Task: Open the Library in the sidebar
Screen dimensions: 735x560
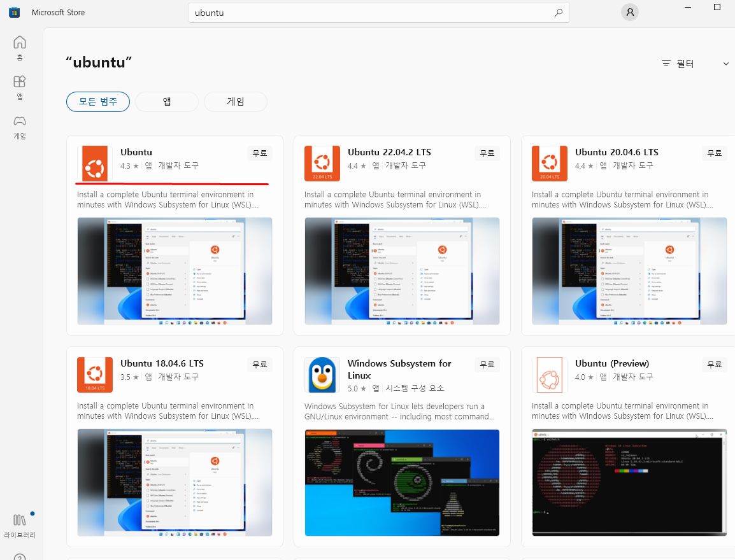Action: coord(20,526)
